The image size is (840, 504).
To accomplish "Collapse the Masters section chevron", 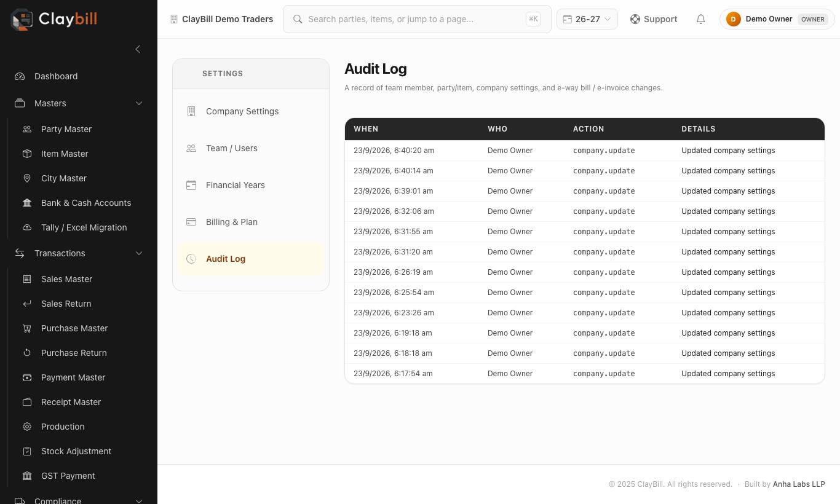I will (139, 103).
